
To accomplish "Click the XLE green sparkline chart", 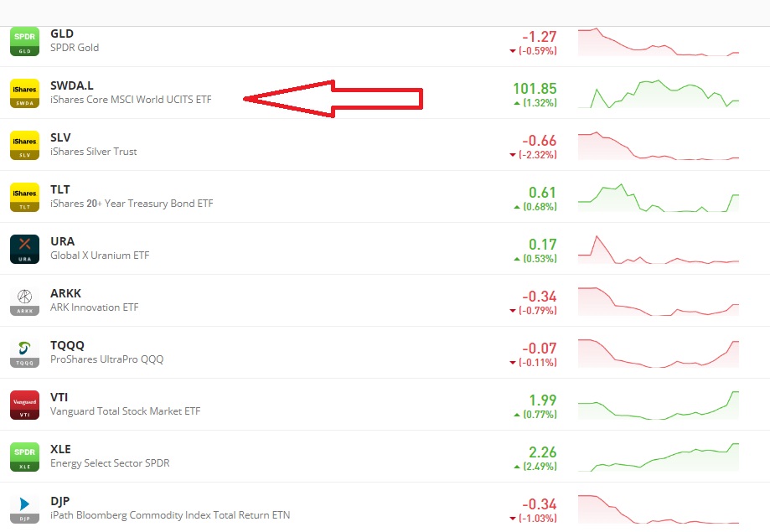I will click(659, 457).
